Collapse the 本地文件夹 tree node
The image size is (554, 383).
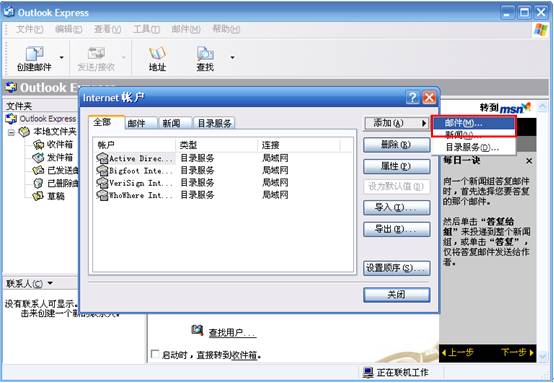[x=11, y=132]
